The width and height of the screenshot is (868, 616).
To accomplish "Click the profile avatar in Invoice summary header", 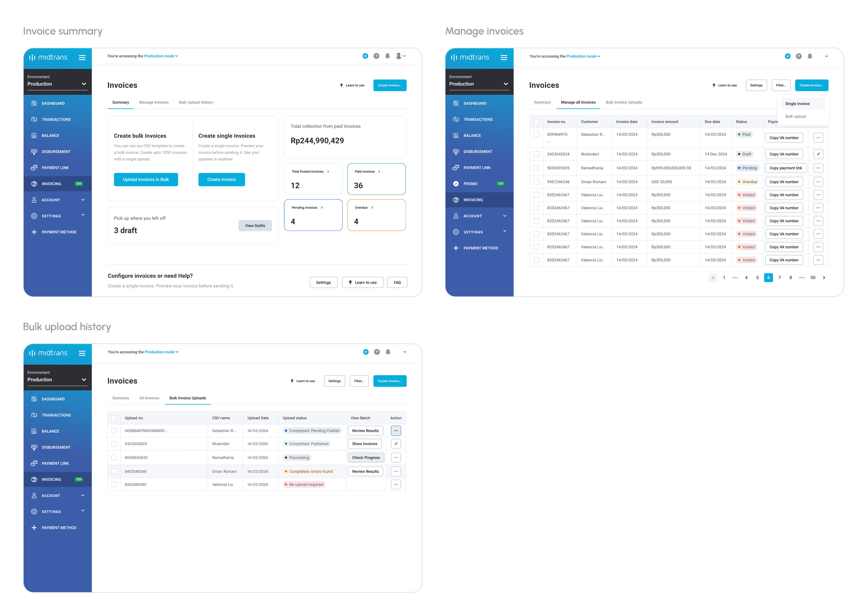I will [x=399, y=56].
